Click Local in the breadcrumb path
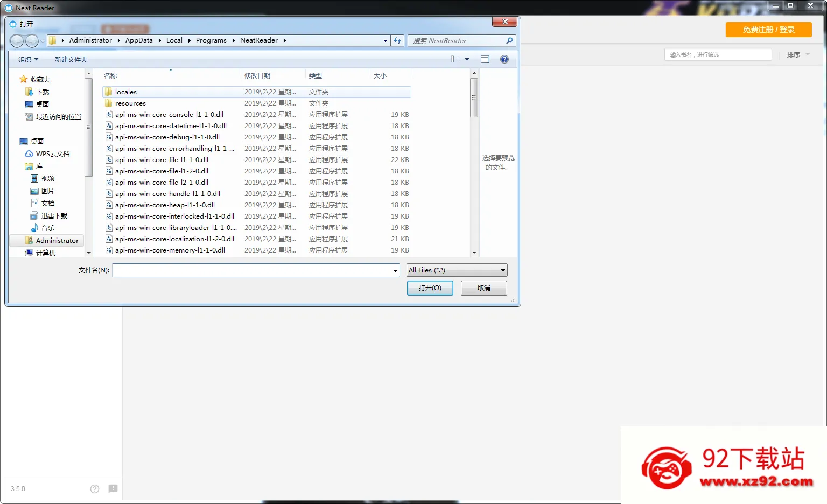 tap(174, 40)
